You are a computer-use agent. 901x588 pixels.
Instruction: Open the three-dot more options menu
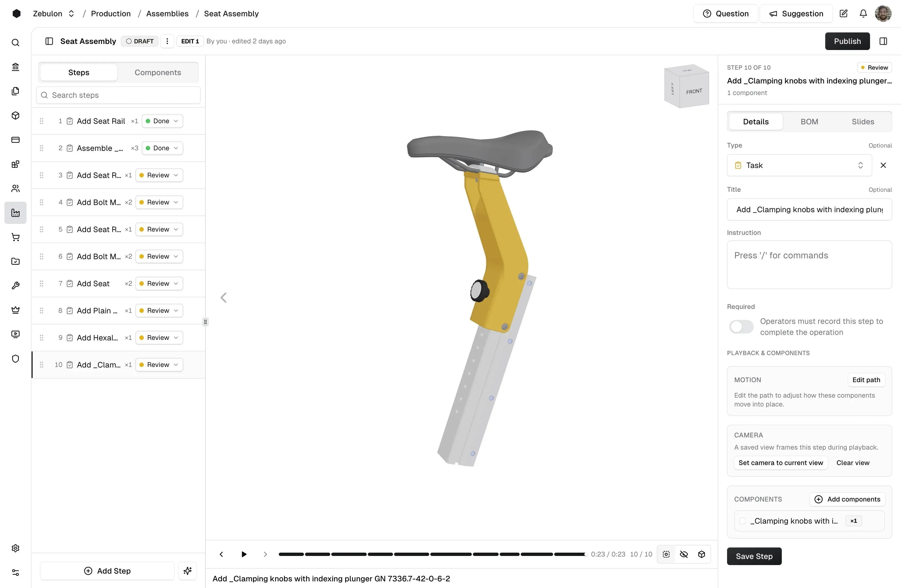(x=167, y=41)
